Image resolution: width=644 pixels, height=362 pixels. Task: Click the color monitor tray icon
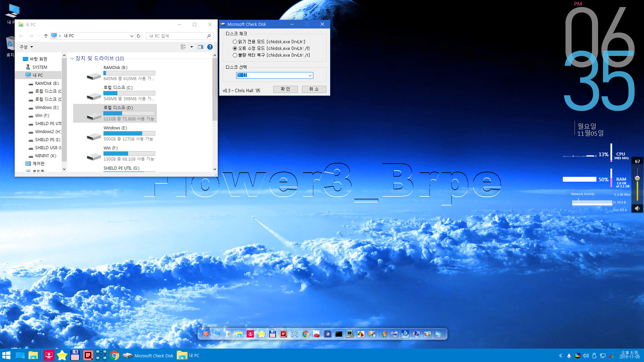coord(578,356)
